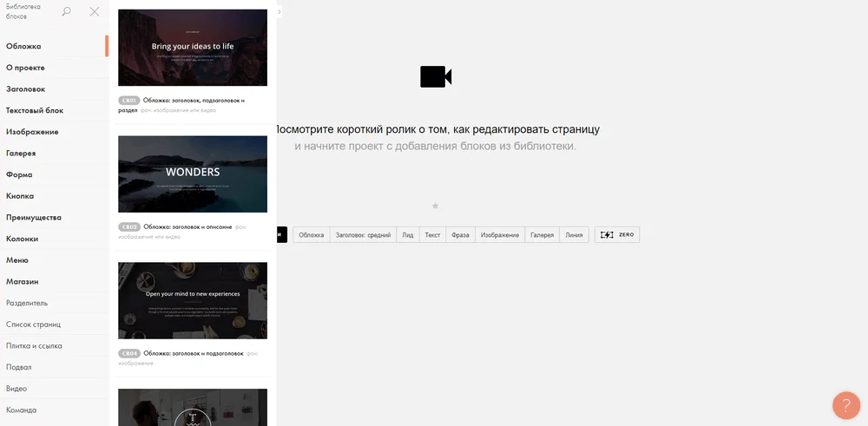The height and width of the screenshot is (426, 868).
Task: Click the CR04 block label
Action: pyautogui.click(x=129, y=353)
